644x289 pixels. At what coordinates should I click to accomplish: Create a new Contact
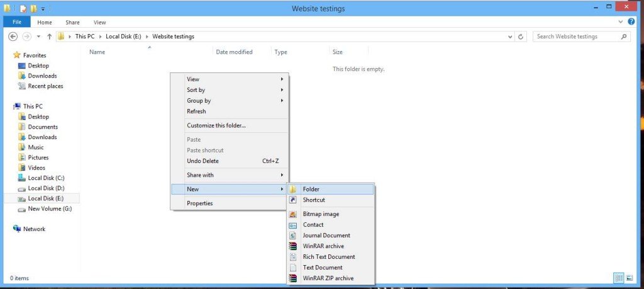(331, 224)
